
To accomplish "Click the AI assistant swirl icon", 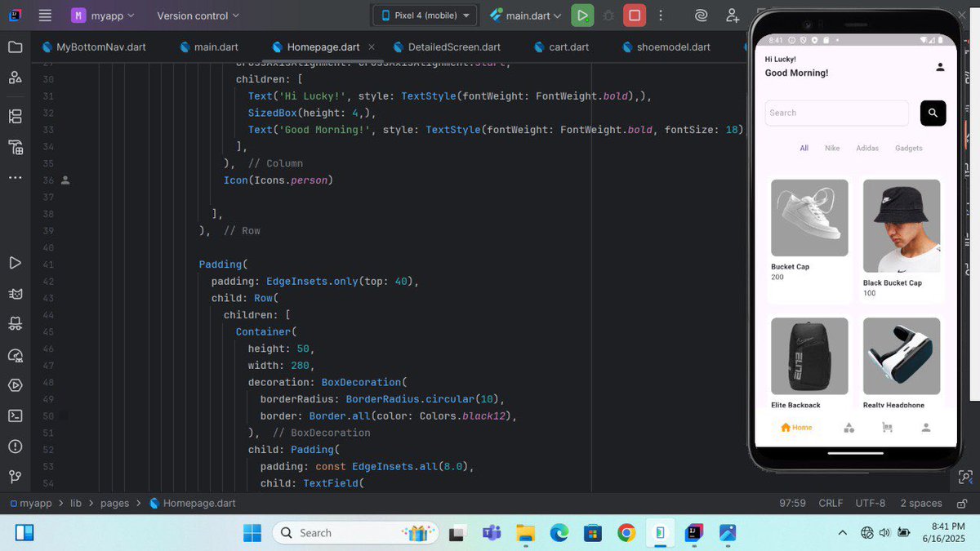I will (x=702, y=16).
